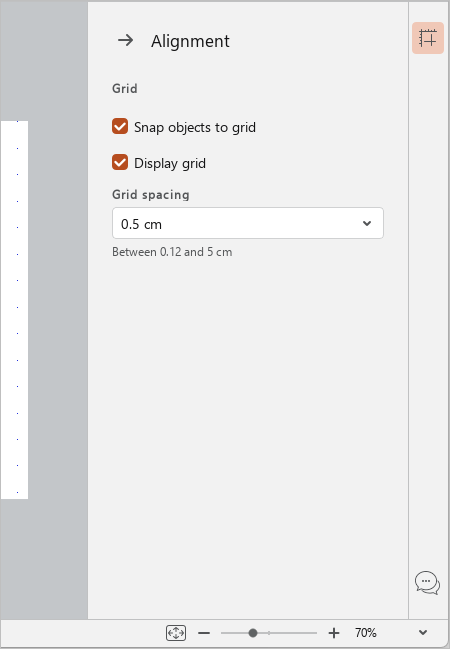Viewport: 450px width, 649px height.
Task: Click the zoom slider track near plus
Action: (306, 633)
